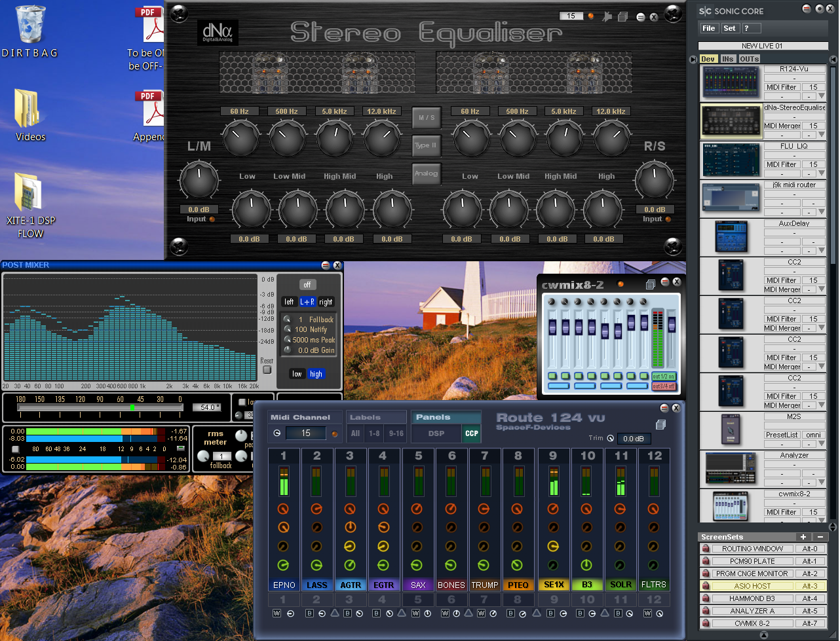Click the R/S 12.0 kHz frequency knob
This screenshot has height=641, width=840.
coord(612,138)
